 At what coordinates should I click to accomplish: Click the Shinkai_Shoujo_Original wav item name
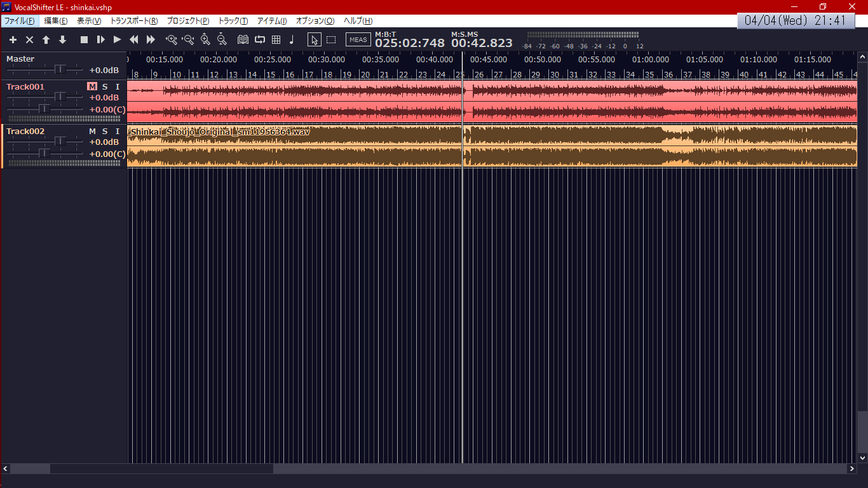tap(220, 132)
